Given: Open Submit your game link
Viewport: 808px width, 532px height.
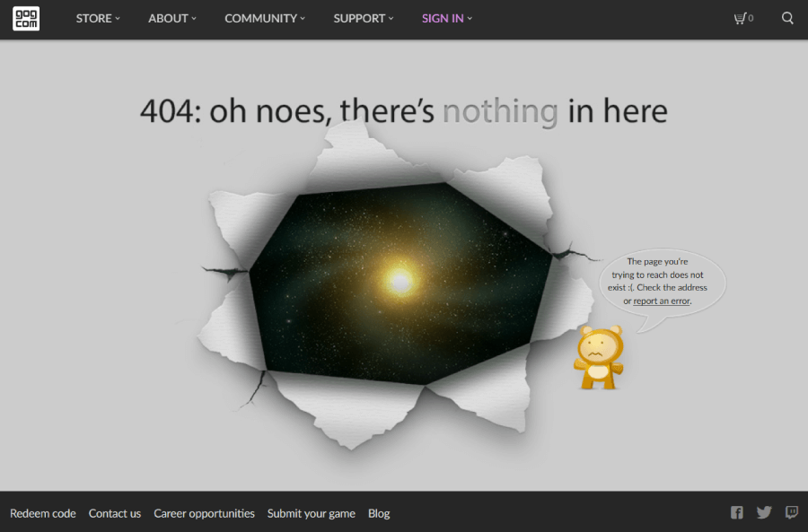Looking at the screenshot, I should coord(312,513).
